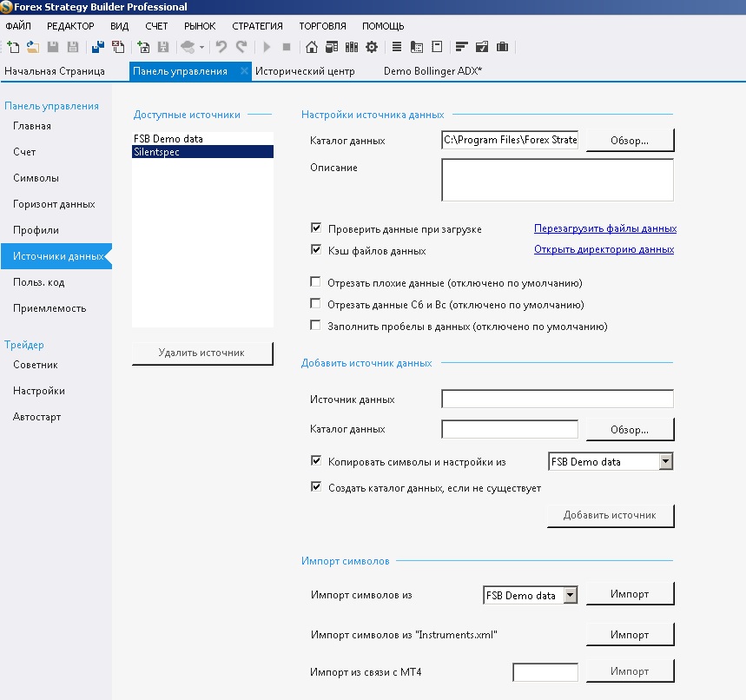Click the Импорт из связи с MT4 field
Viewport: 746px width, 700px height.
click(x=545, y=672)
